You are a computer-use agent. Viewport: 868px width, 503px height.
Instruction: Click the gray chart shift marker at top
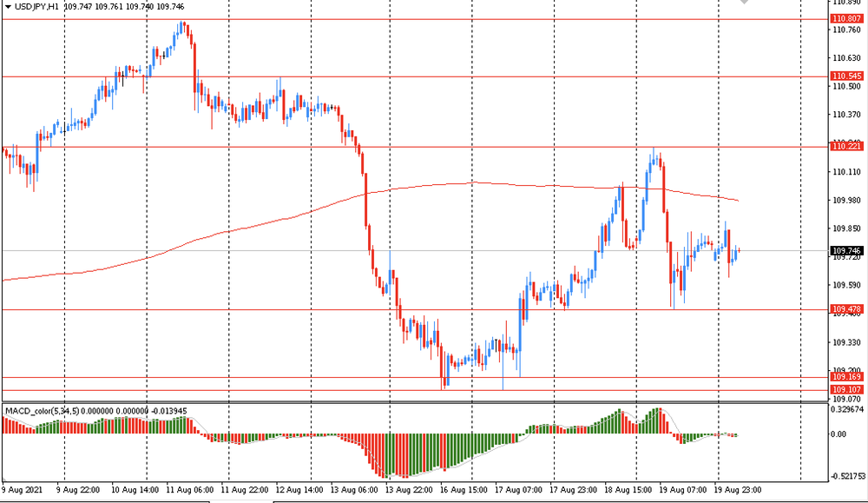(745, 2)
